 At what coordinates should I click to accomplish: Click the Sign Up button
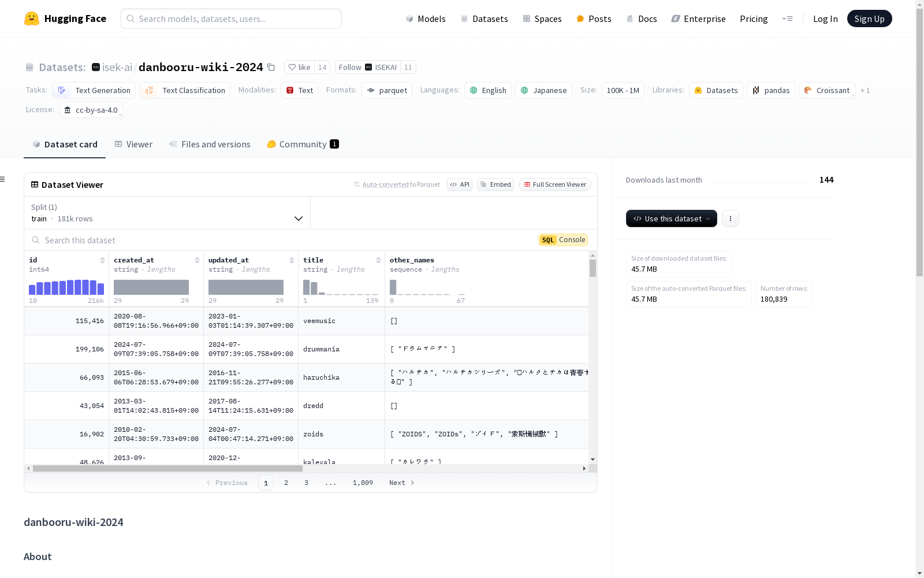click(x=869, y=18)
